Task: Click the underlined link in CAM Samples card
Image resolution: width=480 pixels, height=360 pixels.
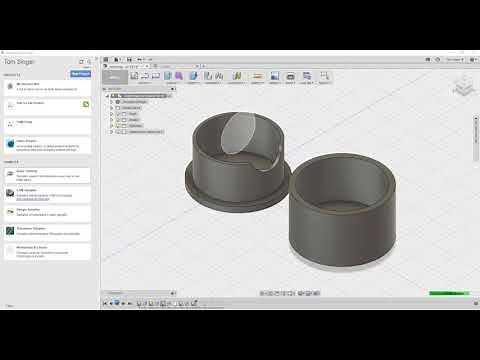Action: [33, 199]
